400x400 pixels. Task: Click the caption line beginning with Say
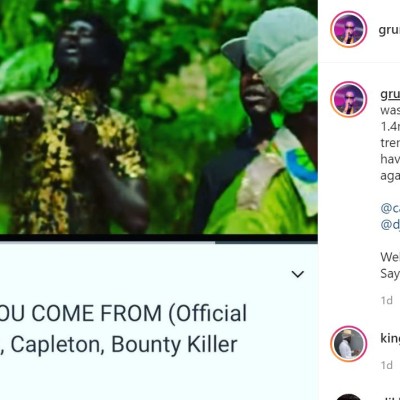pyautogui.click(x=390, y=274)
